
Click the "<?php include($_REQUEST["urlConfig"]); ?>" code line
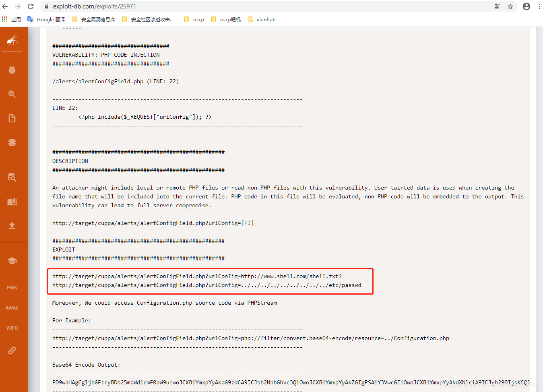coord(145,117)
